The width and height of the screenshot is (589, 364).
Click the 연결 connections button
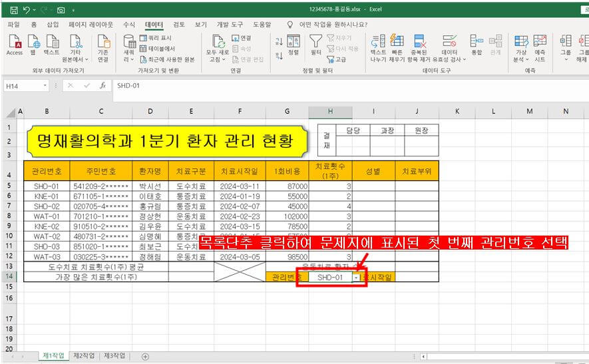[242, 38]
